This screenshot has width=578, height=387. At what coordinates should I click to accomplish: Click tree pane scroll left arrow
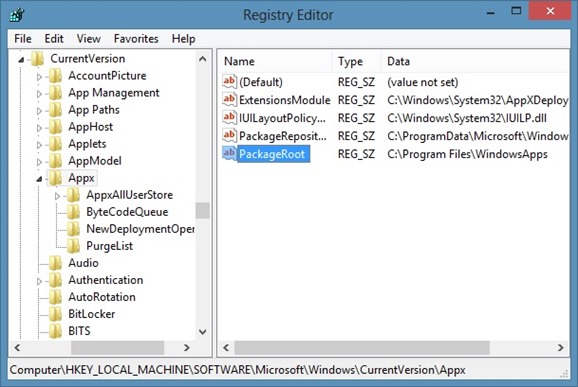(x=17, y=348)
